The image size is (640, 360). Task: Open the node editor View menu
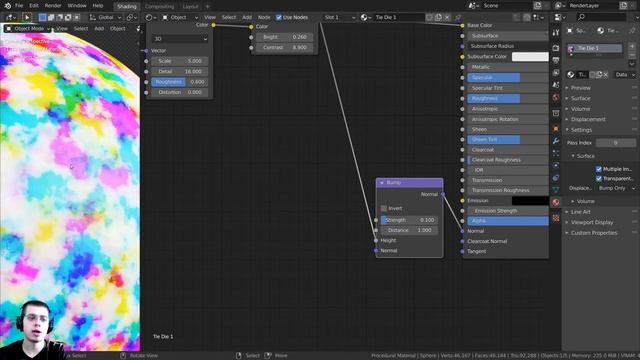[210, 18]
